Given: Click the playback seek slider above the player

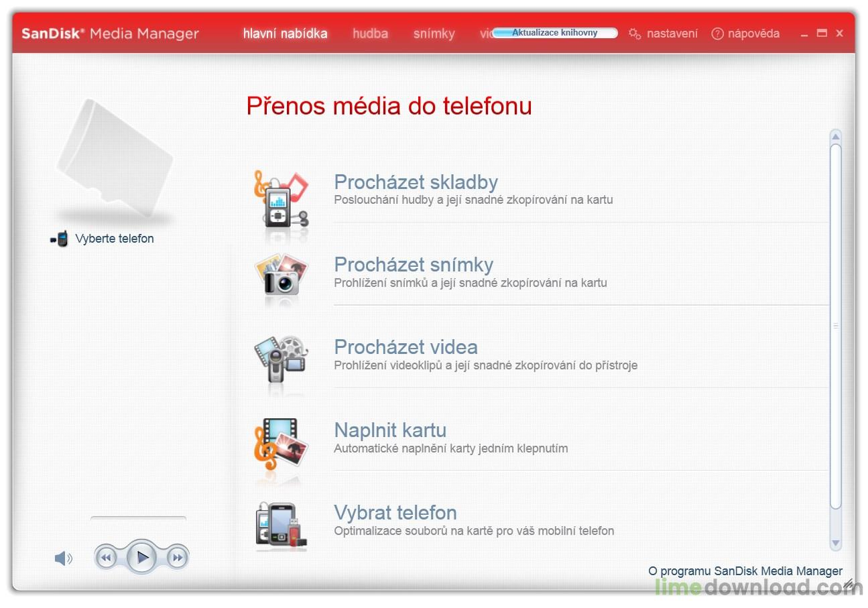Looking at the screenshot, I should (139, 518).
